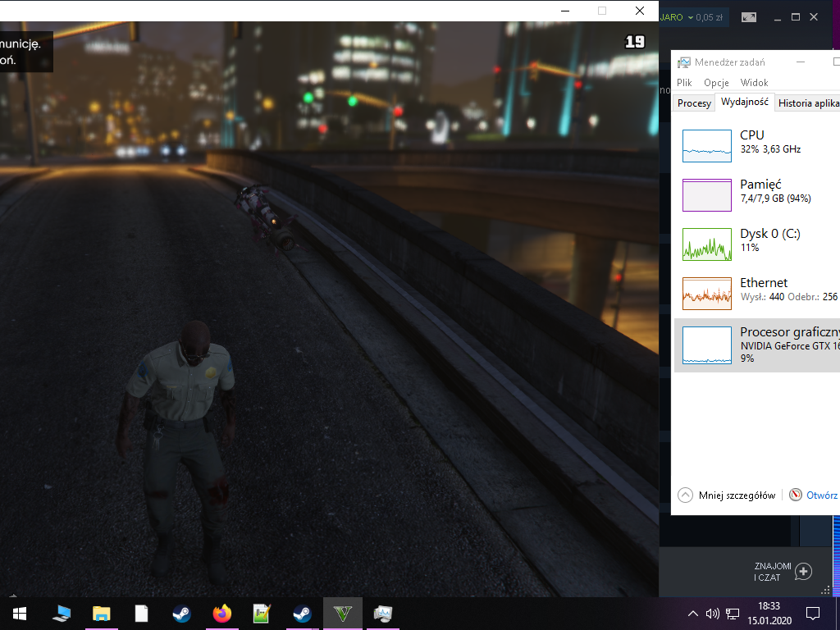The height and width of the screenshot is (630, 840).
Task: Minimize the GTA V game window
Action: [565, 11]
